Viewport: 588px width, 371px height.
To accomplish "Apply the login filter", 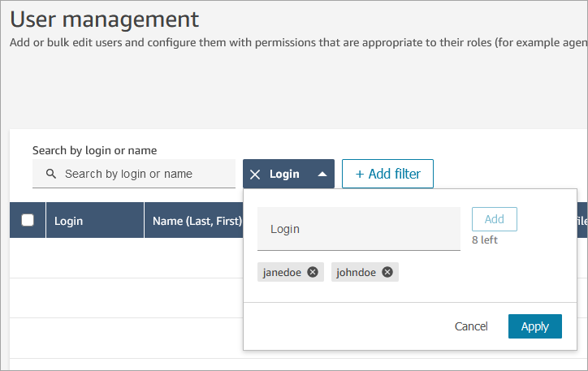I will coord(534,326).
